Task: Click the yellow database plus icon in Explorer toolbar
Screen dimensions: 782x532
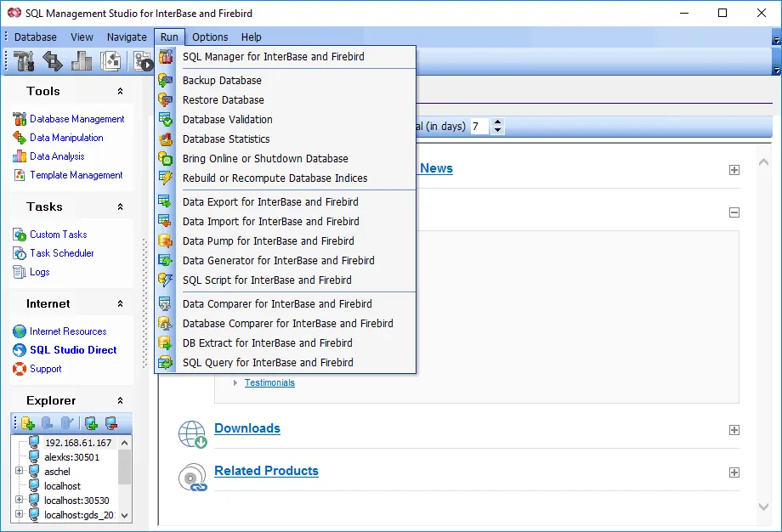Action: click(x=28, y=423)
